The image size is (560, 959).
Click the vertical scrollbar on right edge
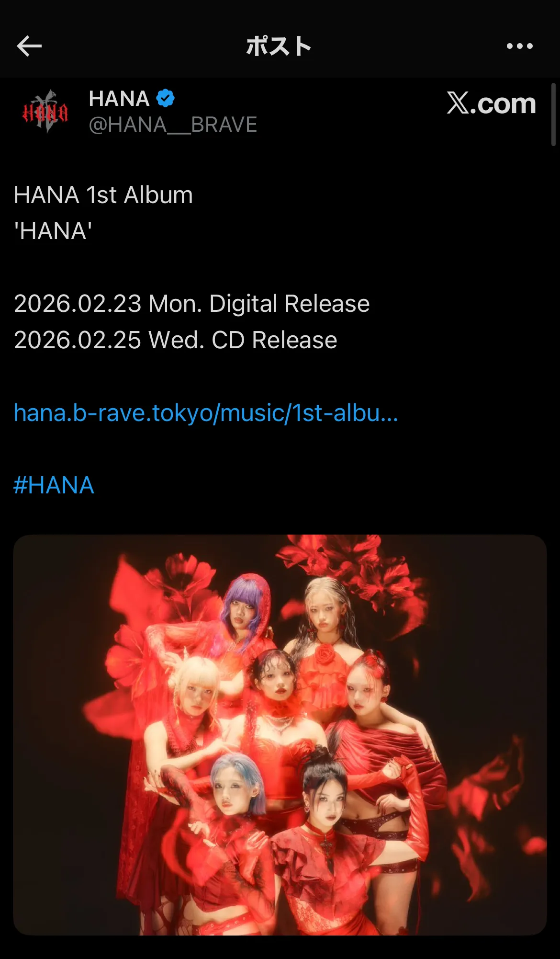[553, 114]
